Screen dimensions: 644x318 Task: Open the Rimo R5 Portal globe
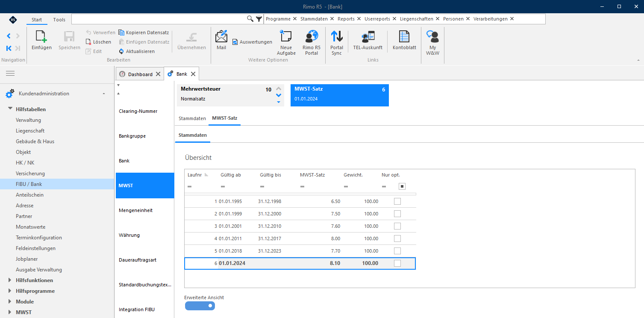[x=312, y=36]
